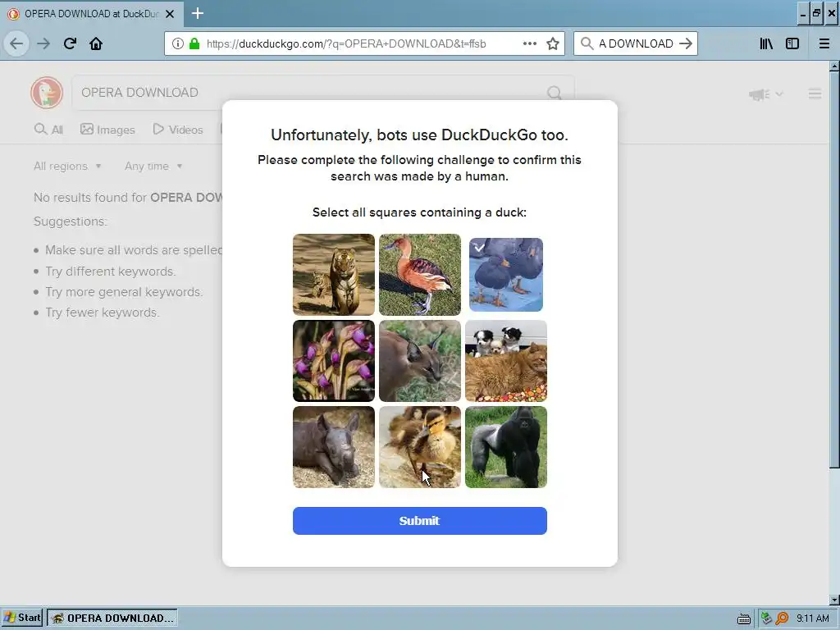Bookmark this page with the star

pos(553,43)
